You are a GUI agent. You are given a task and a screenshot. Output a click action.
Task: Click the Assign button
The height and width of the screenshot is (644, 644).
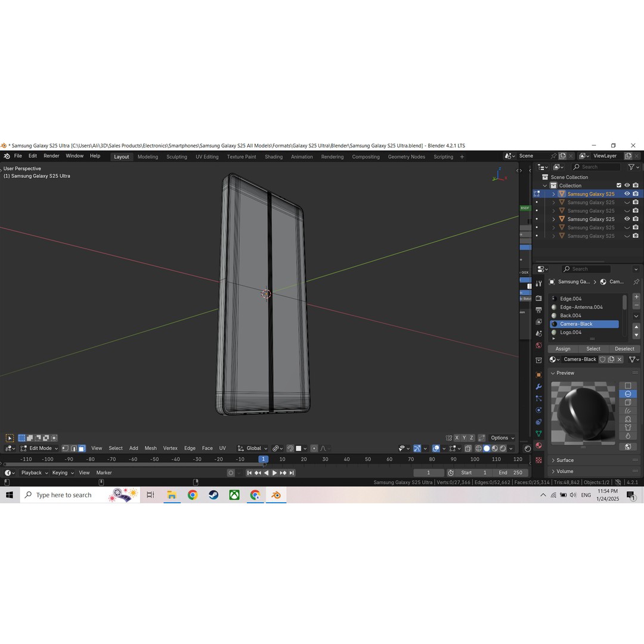(x=563, y=349)
